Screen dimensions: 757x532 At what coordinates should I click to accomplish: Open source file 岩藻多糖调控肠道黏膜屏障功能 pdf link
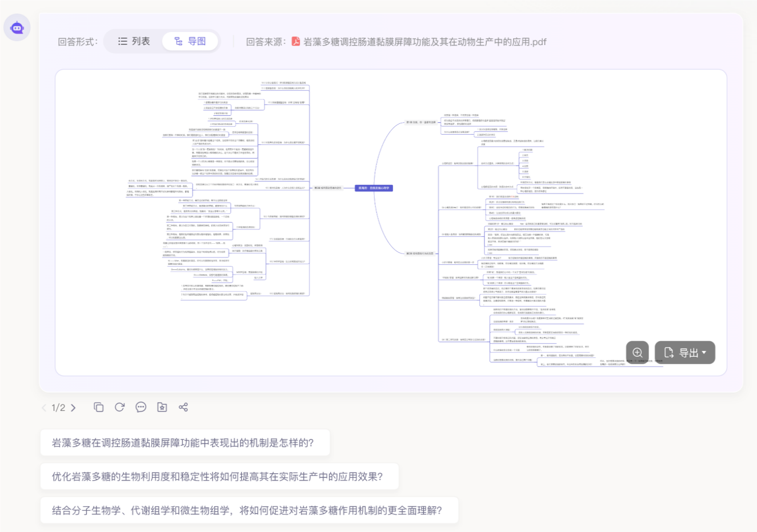coord(424,42)
